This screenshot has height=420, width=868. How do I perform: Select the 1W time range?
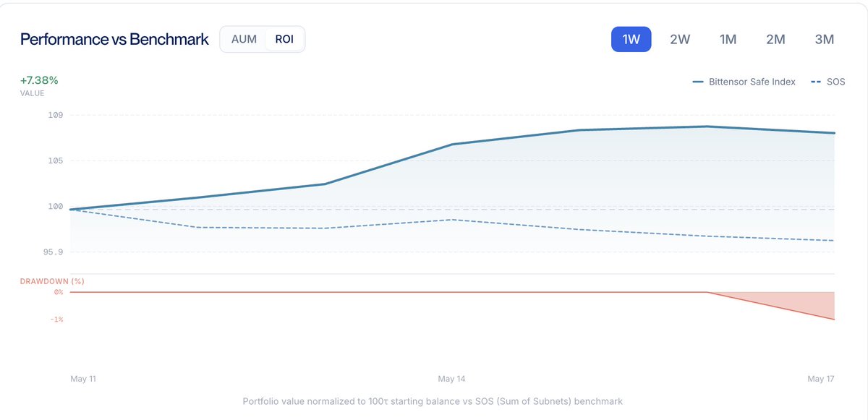pyautogui.click(x=631, y=39)
